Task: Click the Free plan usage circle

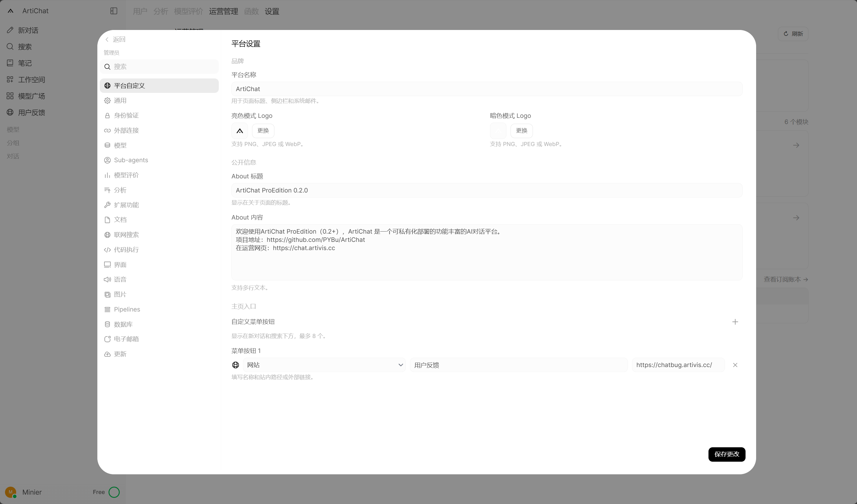Action: (114, 492)
